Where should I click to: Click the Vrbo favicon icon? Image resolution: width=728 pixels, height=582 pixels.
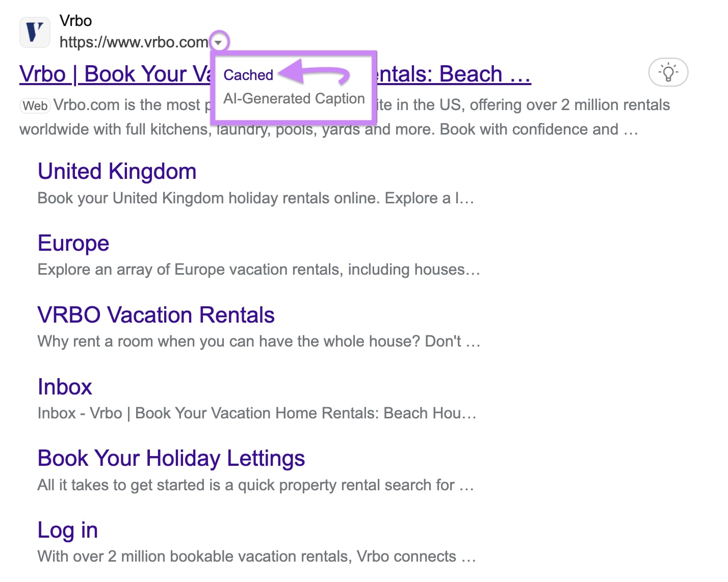34,32
